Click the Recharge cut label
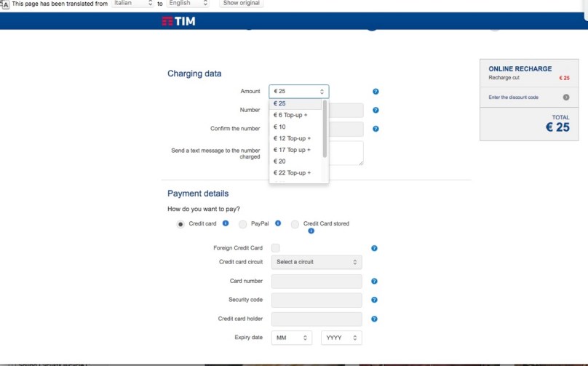Screen dimensions: 588x366 tap(504, 78)
